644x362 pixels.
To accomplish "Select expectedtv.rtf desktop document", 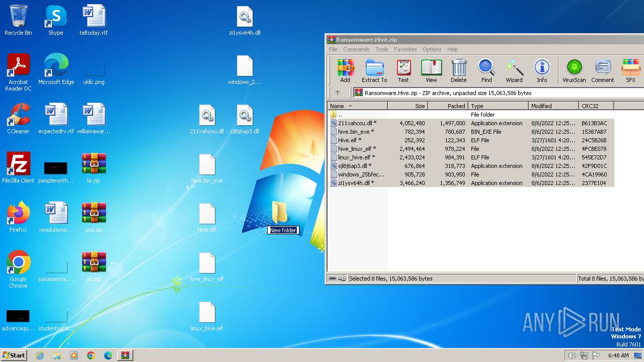I will tap(56, 119).
